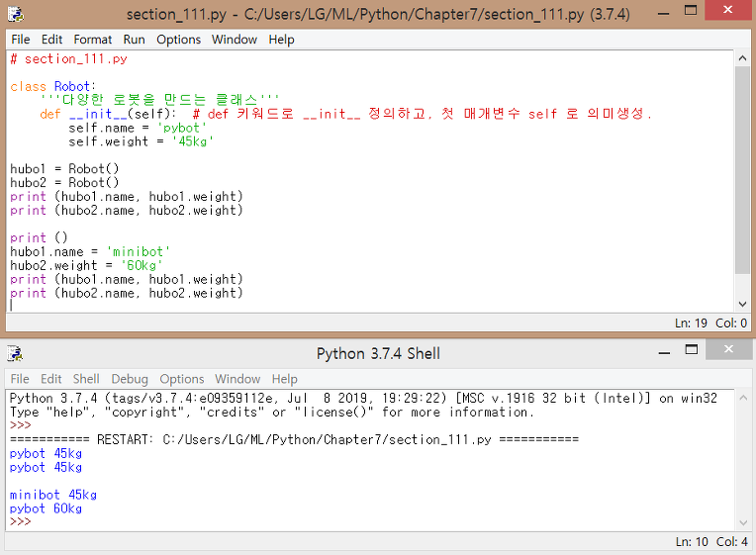This screenshot has width=756, height=555.
Task: Click the 'hubo1 = Robot()' line
Action: (x=64, y=169)
